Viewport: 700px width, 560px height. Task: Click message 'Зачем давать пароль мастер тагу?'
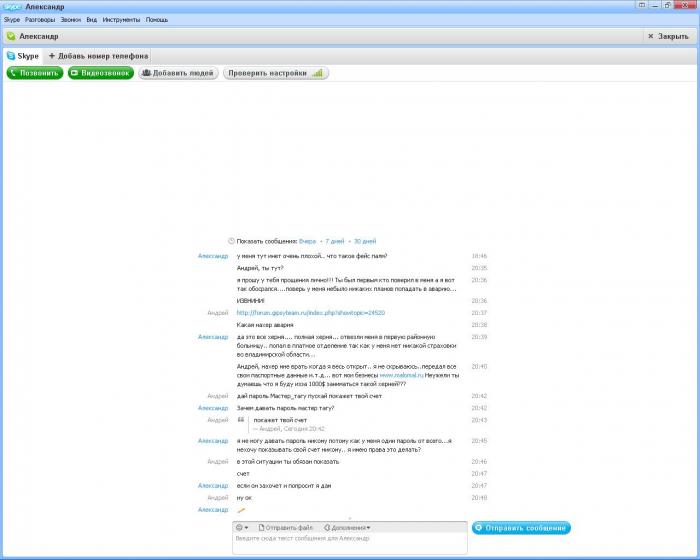click(285, 408)
